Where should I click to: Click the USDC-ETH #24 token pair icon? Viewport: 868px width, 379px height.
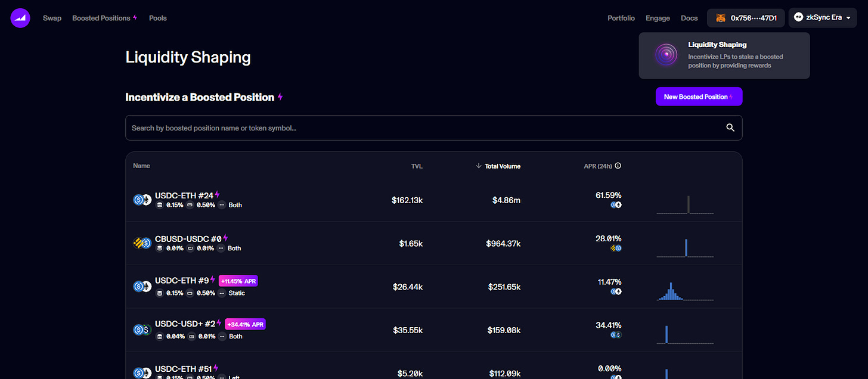point(142,200)
